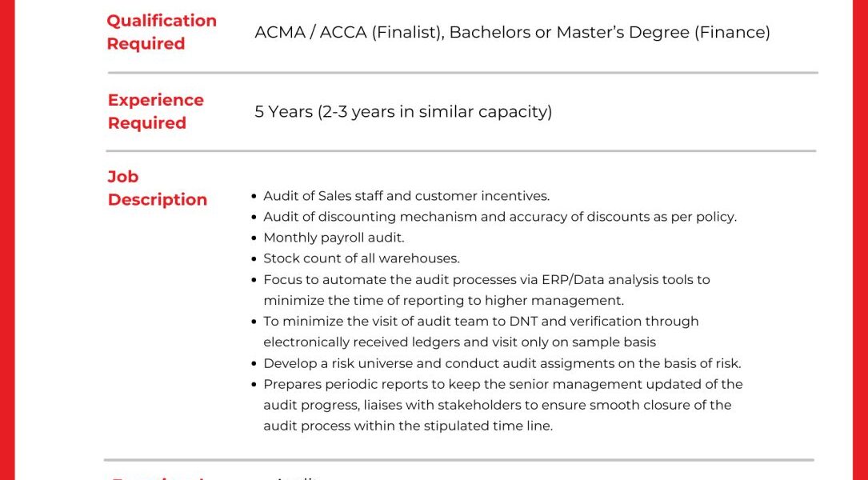Click the discounting mechanism bullet line
Viewport: 868px width, 480px height.
(x=499, y=217)
